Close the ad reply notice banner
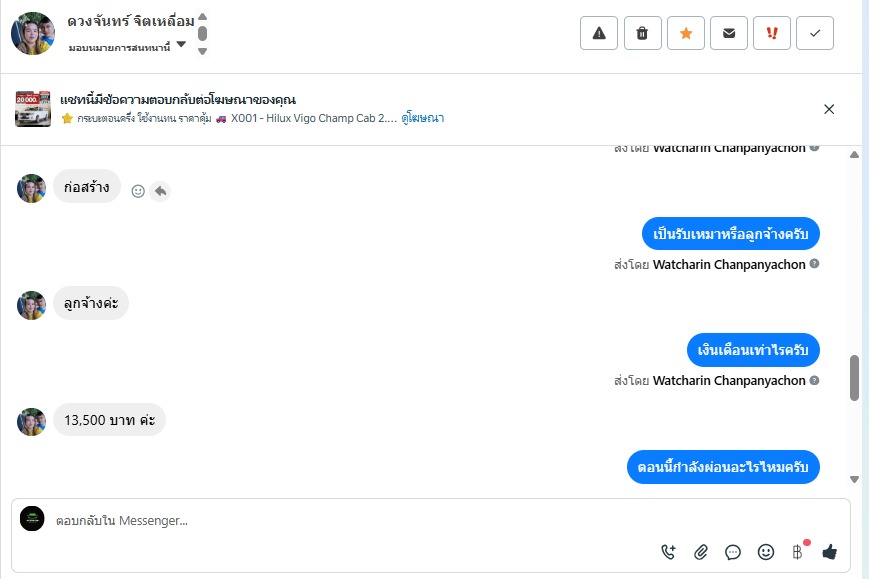Image resolution: width=869 pixels, height=579 pixels. (829, 109)
